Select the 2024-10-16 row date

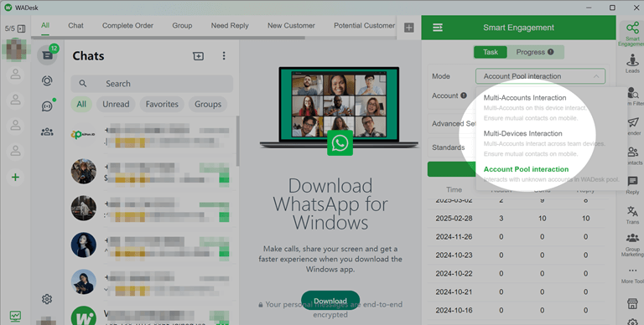click(454, 311)
